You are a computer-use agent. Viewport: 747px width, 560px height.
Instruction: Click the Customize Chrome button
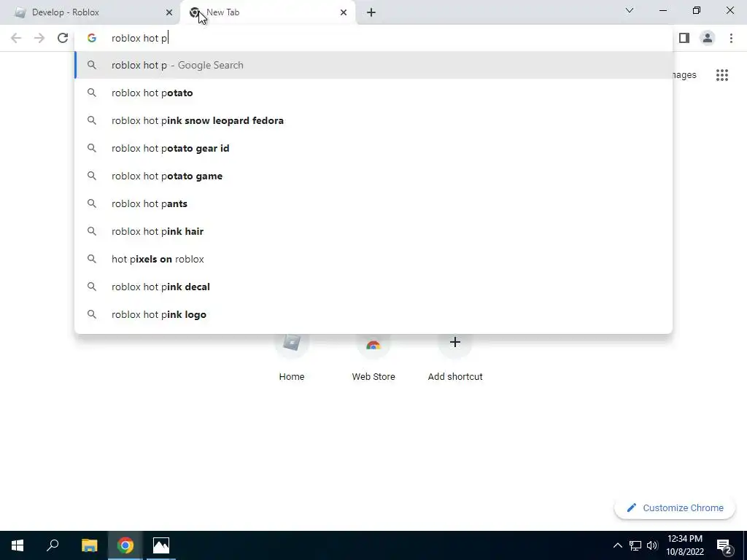(675, 507)
